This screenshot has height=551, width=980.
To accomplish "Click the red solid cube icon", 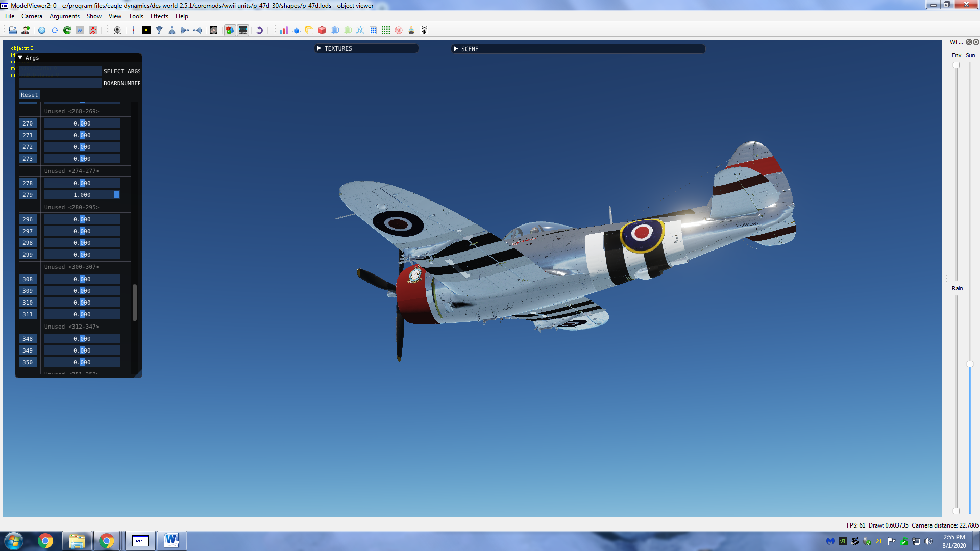I will coord(322,31).
